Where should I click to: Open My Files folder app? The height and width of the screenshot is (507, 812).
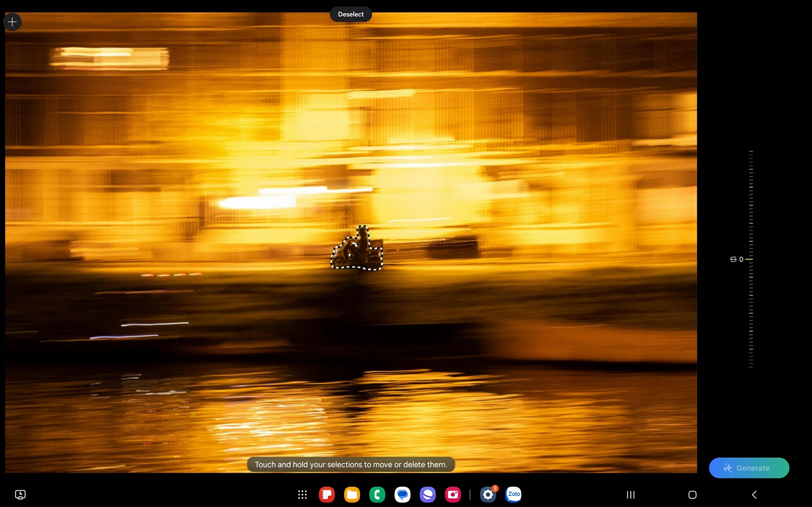click(352, 494)
